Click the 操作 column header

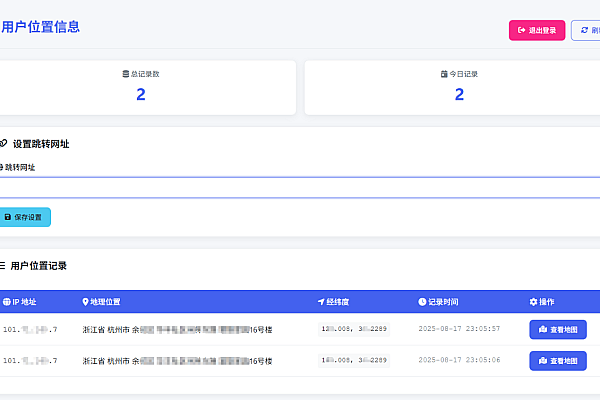(x=546, y=302)
